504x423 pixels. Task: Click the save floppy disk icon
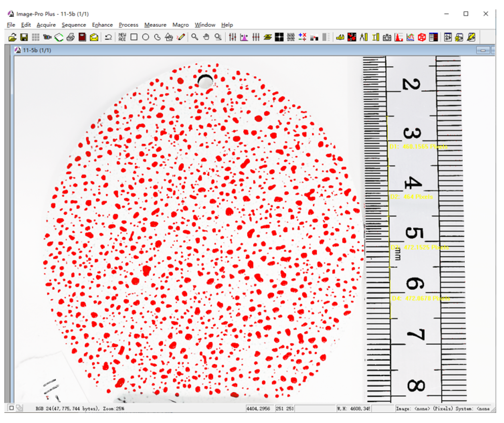(24, 37)
